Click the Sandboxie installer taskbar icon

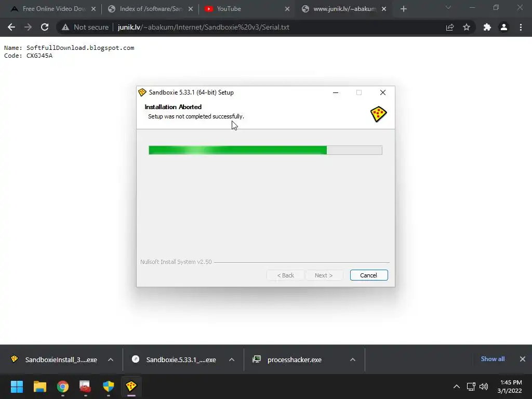(131, 387)
